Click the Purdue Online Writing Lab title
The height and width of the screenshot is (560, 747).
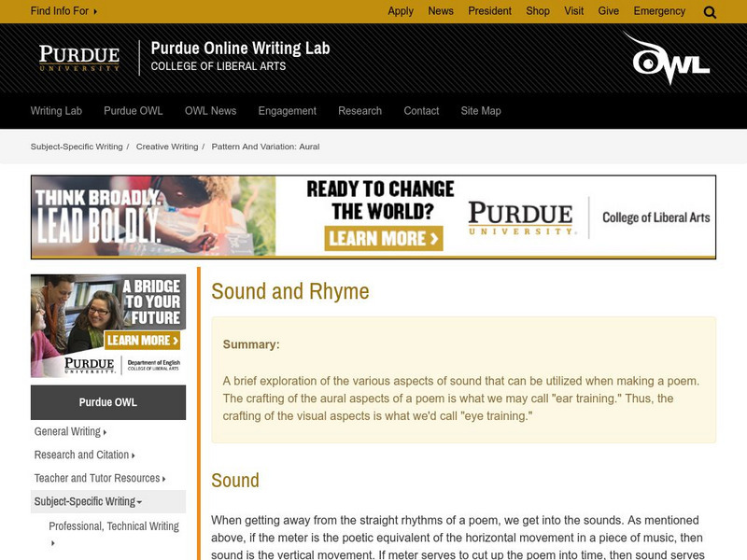(x=241, y=49)
